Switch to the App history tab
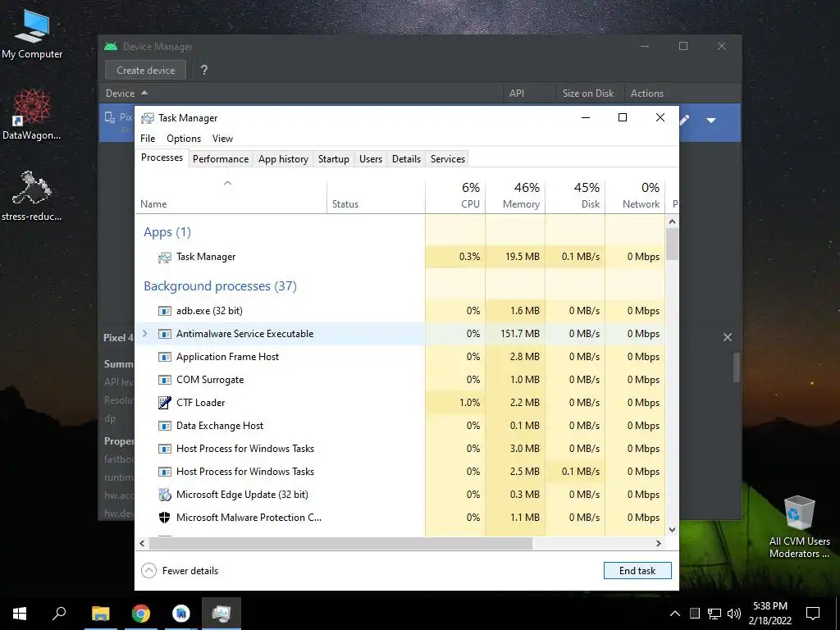Screen dimensions: 840x630 [x=283, y=159]
